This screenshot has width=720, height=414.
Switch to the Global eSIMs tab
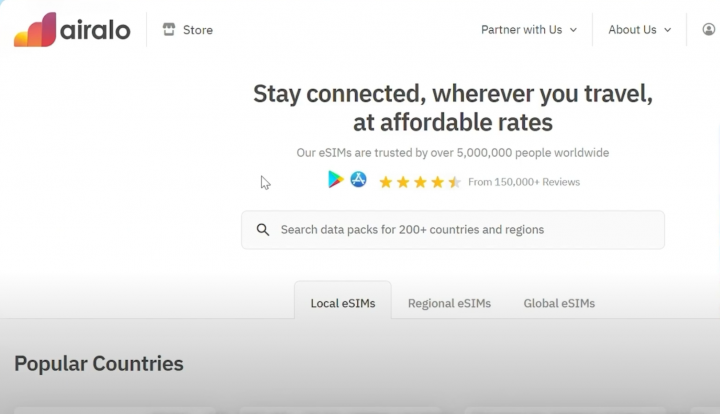pos(559,303)
